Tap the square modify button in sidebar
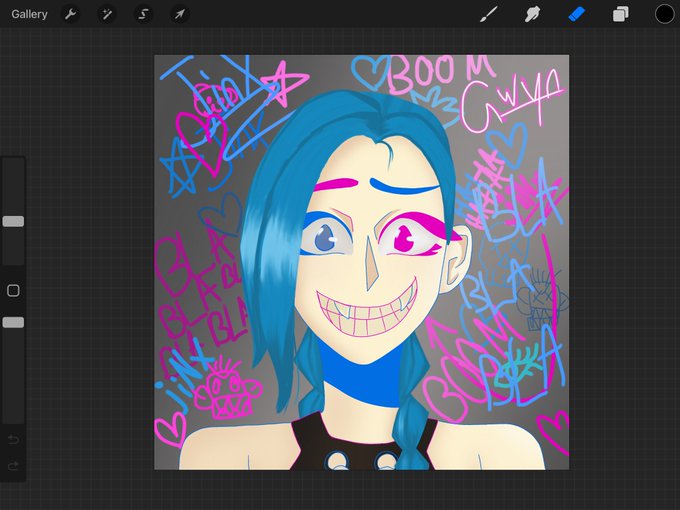680x510 pixels. tap(13, 291)
